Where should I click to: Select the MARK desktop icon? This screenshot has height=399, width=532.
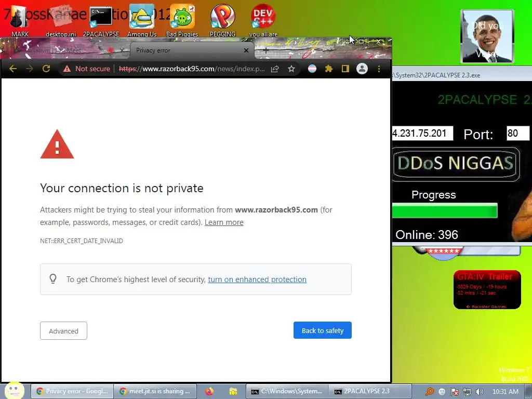20,20
